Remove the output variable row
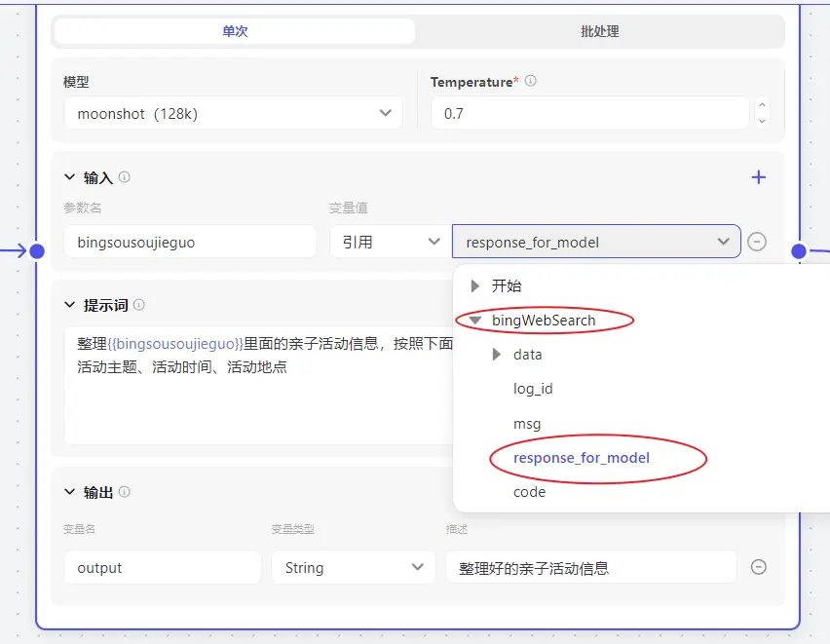Image resolution: width=830 pixels, height=644 pixels. click(x=759, y=567)
